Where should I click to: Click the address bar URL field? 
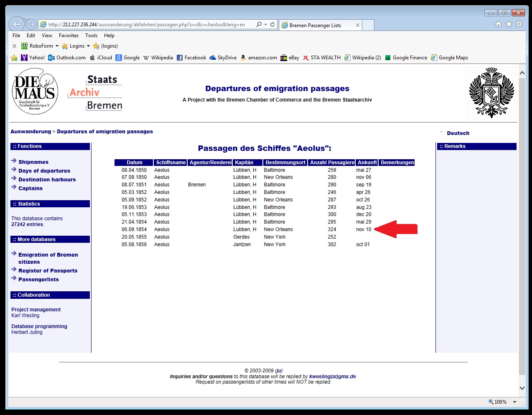point(146,25)
